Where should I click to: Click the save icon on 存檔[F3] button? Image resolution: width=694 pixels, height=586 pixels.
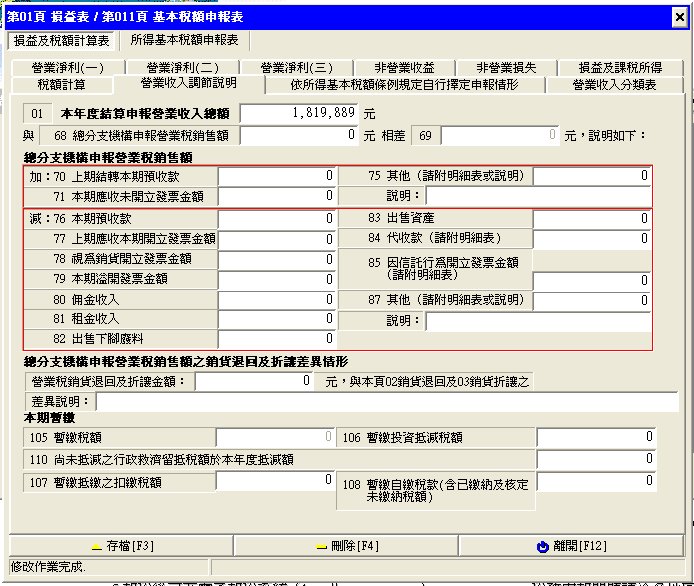[x=96, y=547]
